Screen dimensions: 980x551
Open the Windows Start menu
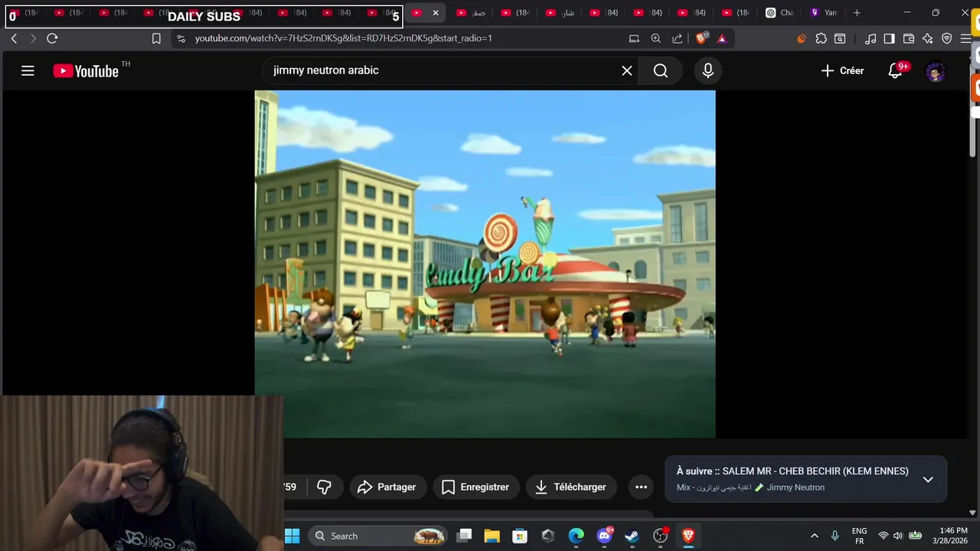tap(292, 536)
